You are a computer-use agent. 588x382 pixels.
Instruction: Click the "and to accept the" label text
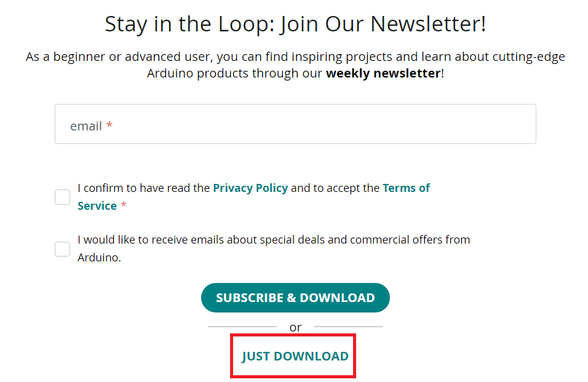point(335,188)
